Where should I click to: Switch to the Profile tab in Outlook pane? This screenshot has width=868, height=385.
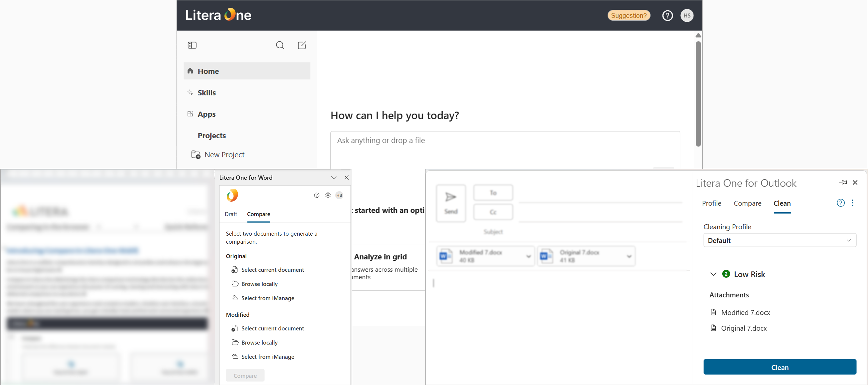712,203
